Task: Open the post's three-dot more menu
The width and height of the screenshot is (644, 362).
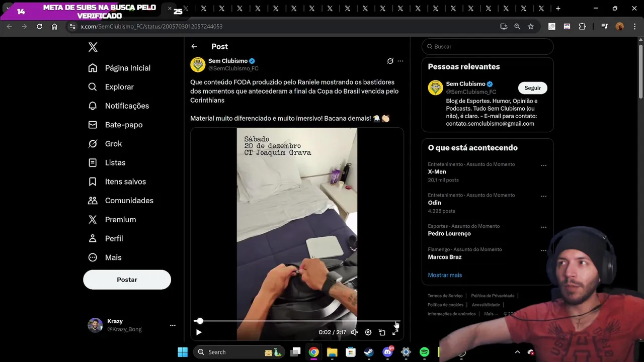Action: pos(400,61)
